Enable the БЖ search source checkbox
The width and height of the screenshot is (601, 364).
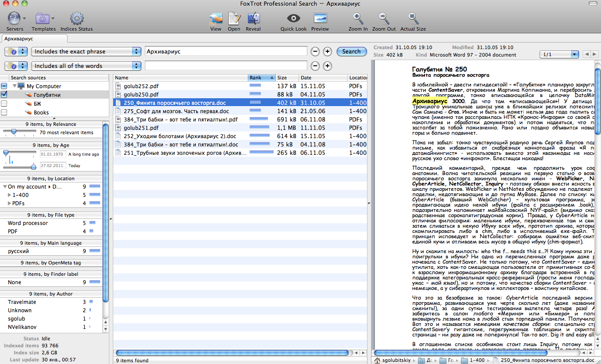(4, 103)
